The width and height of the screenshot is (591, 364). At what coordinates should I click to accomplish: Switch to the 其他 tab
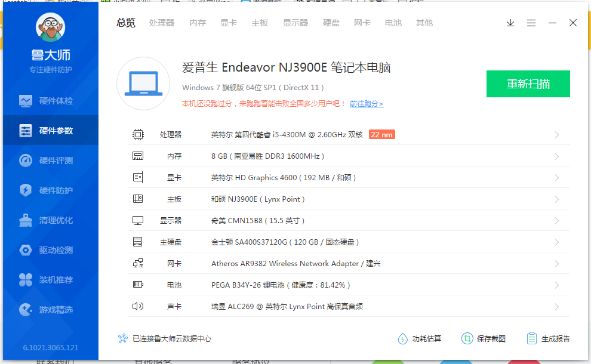click(x=424, y=23)
